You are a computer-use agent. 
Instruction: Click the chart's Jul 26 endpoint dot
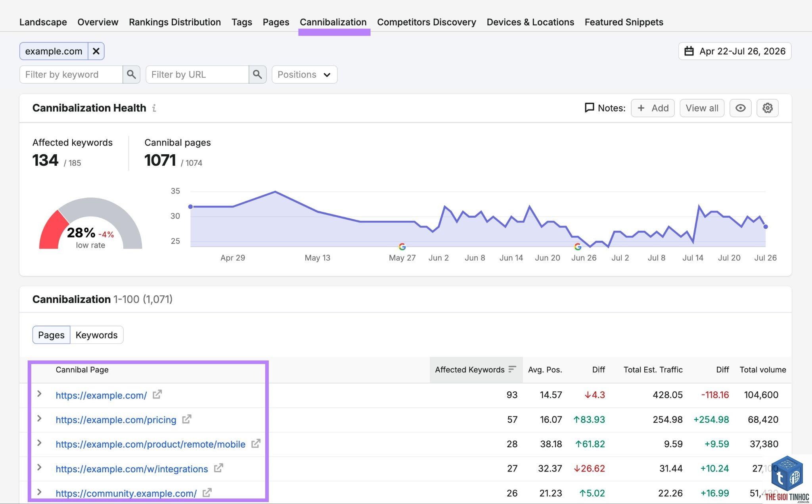pos(766,227)
